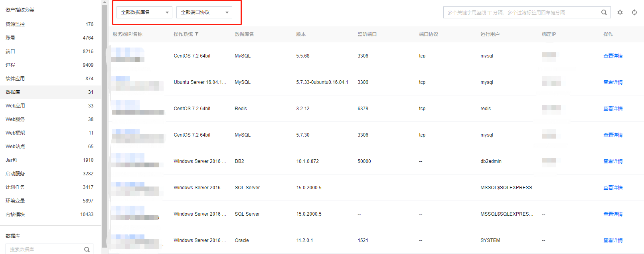
Task: Open the 端口 asset category
Action: tap(10, 52)
